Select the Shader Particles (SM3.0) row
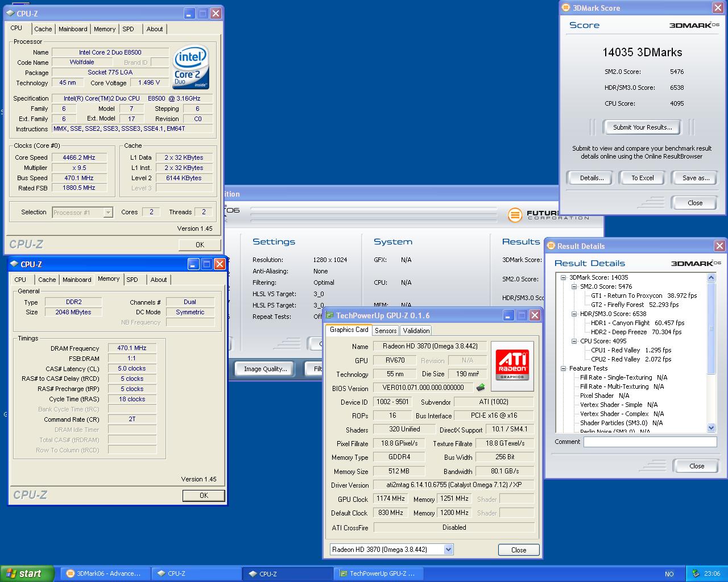 (622, 423)
